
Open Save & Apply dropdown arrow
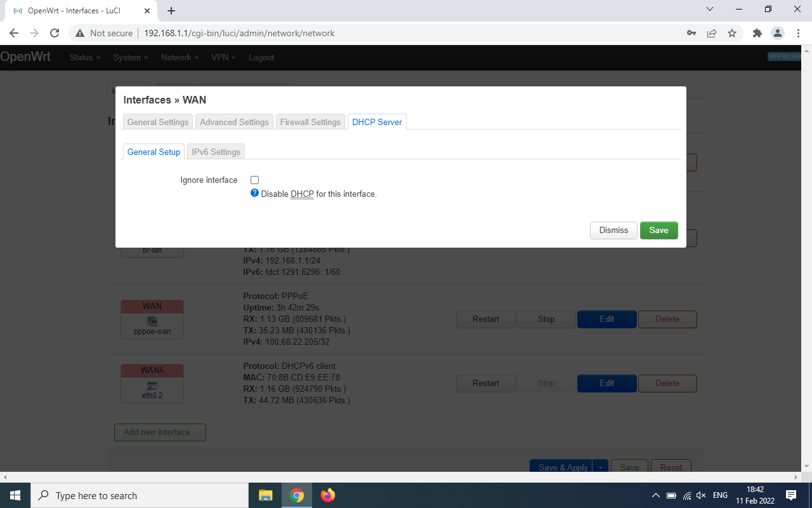[600, 467]
